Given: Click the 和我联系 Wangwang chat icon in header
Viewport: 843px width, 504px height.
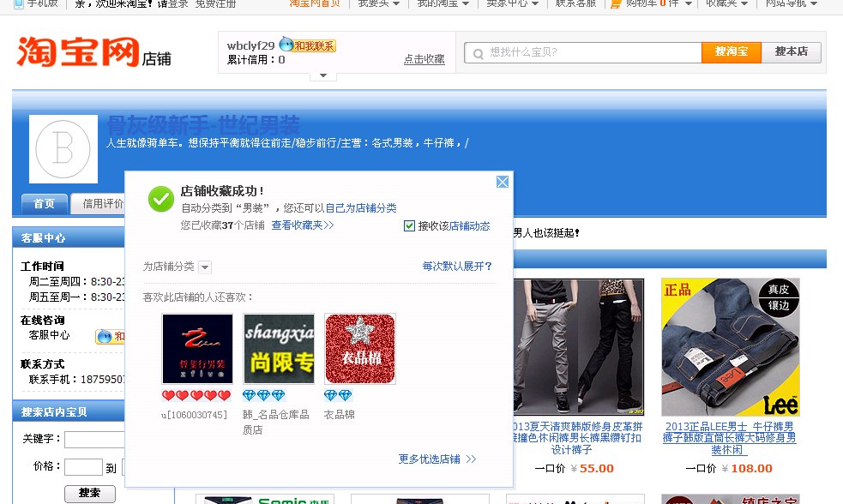Looking at the screenshot, I should pyautogui.click(x=308, y=45).
